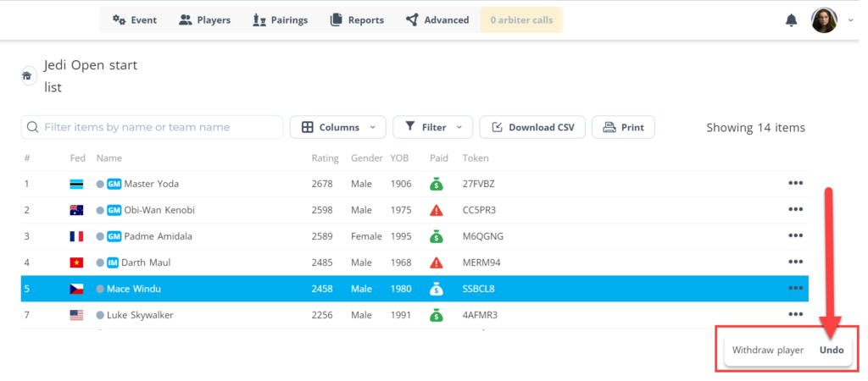Print the start list

(623, 127)
